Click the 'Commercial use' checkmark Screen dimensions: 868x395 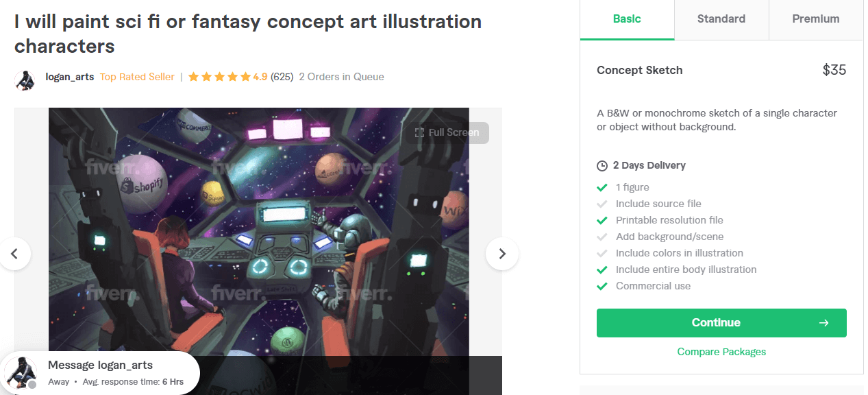602,286
